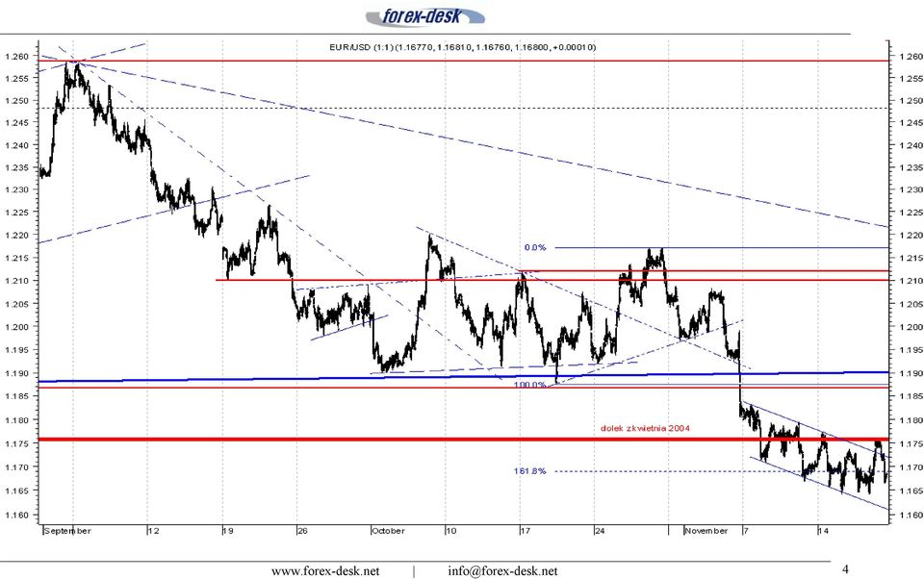Click the November label on time axis
The image size is (924, 579).
pos(706,531)
